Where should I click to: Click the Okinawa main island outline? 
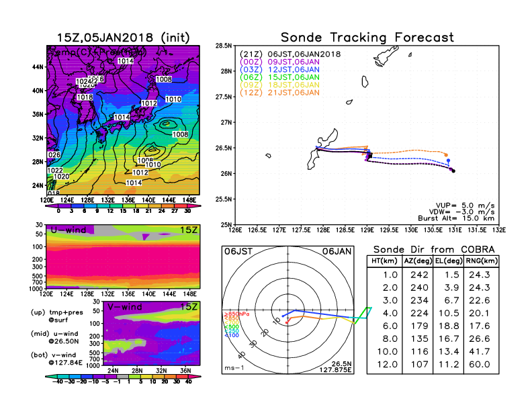pos(313,159)
